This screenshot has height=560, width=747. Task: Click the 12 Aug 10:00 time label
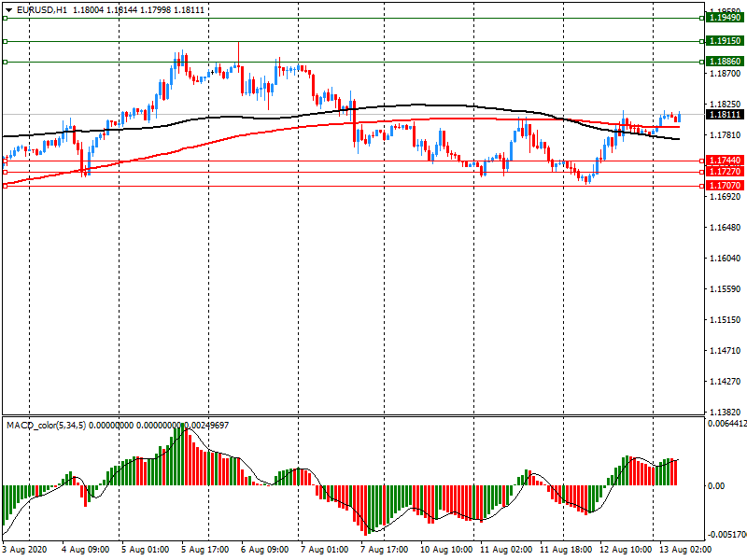pyautogui.click(x=626, y=550)
